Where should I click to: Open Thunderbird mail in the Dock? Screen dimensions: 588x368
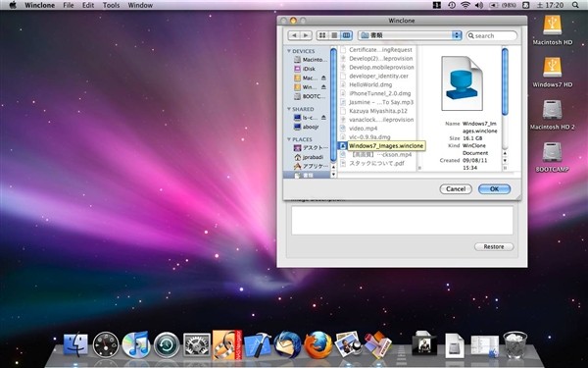(x=287, y=344)
